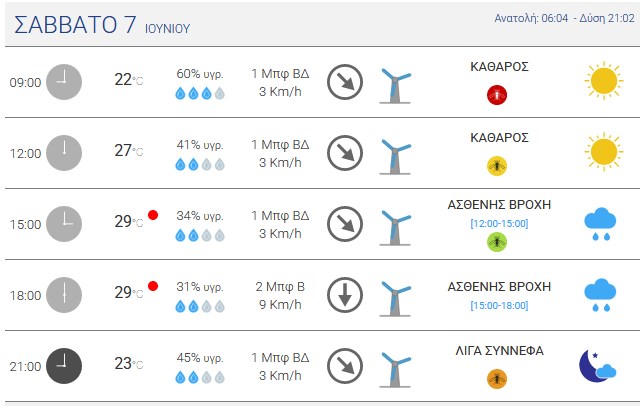The image size is (640, 406).
Task: Click the red mosquito icon at 09:00
Action: pos(497,95)
